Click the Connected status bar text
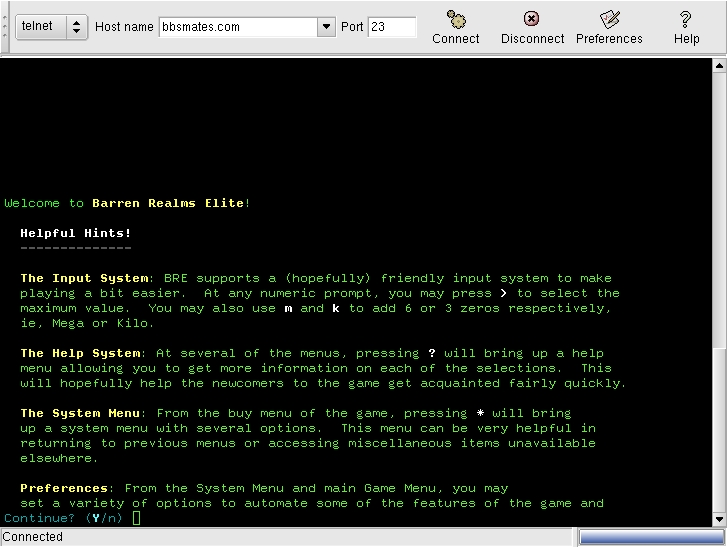Image resolution: width=727 pixels, height=547 pixels. tap(33, 537)
